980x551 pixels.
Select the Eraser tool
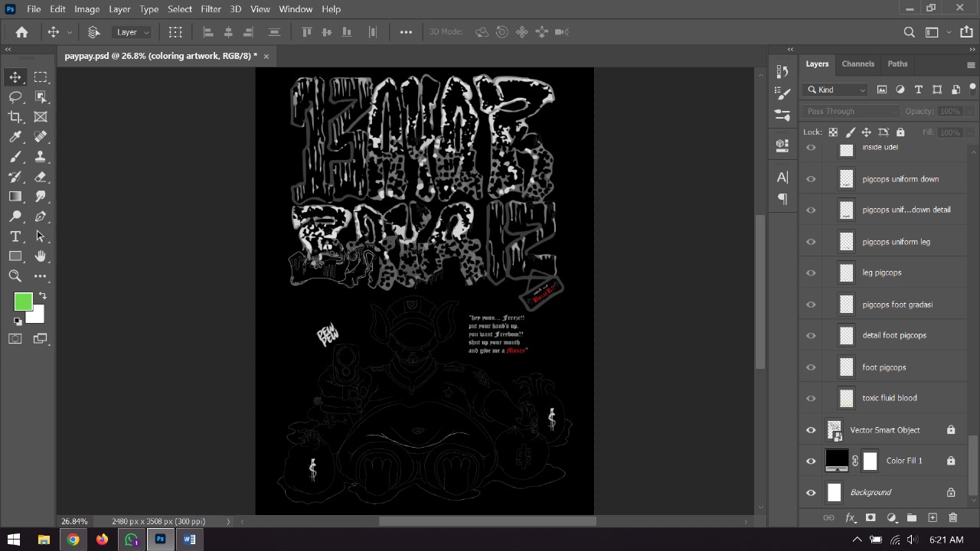41,177
